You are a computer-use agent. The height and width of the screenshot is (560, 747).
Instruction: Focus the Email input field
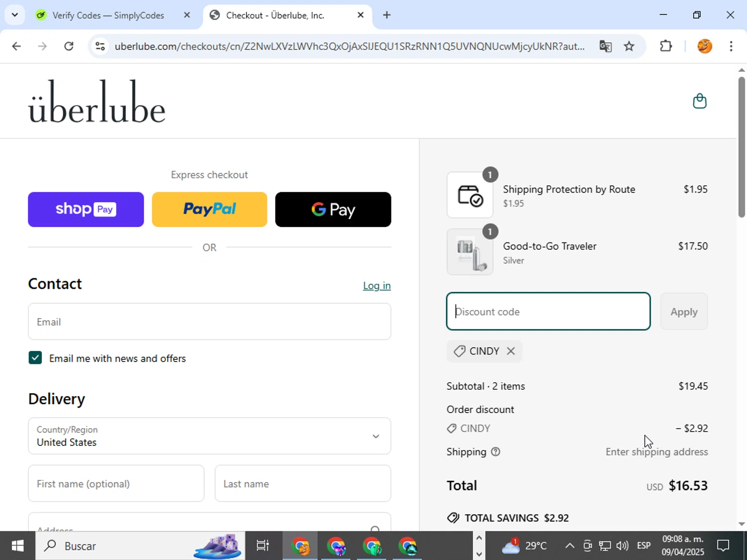[x=209, y=322]
